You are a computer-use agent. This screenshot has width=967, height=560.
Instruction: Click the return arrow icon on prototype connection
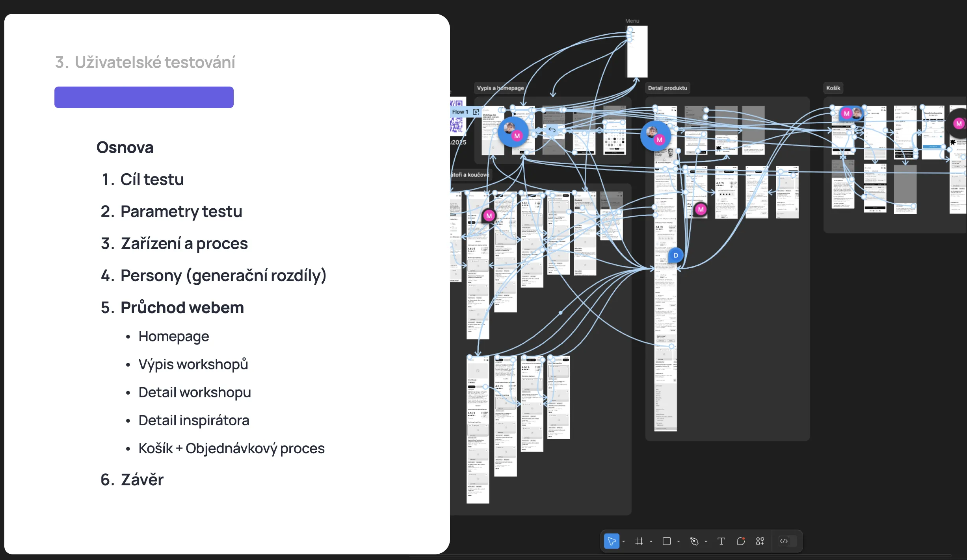(x=552, y=130)
